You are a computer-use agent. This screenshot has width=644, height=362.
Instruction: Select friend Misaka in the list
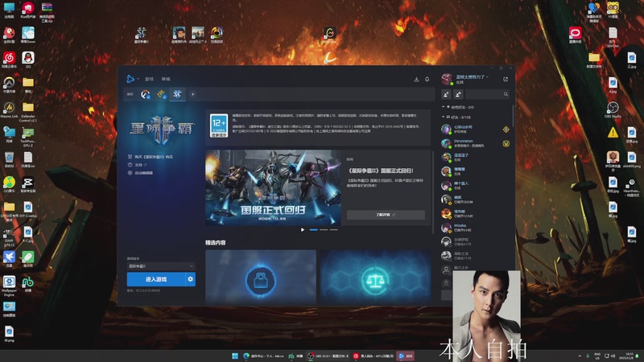476,228
